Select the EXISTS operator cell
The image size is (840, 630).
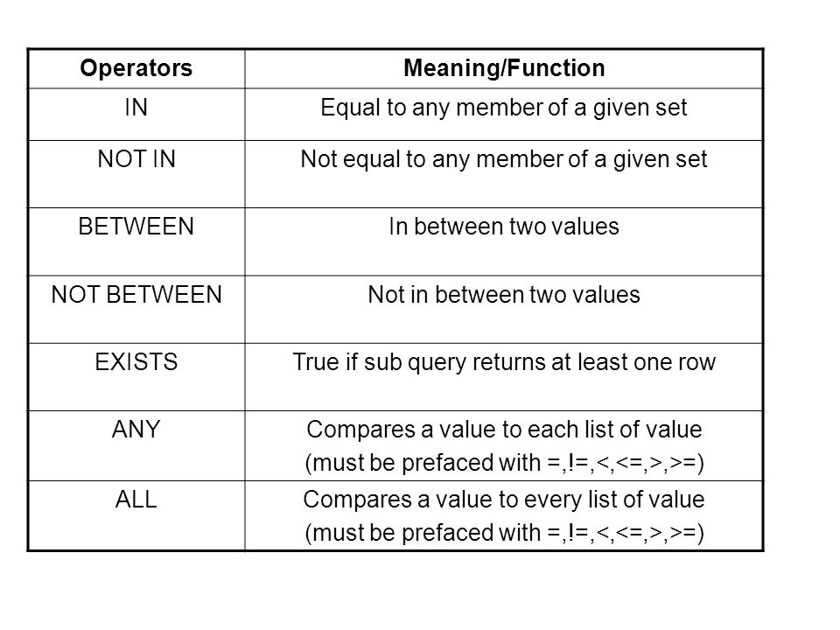tap(136, 377)
